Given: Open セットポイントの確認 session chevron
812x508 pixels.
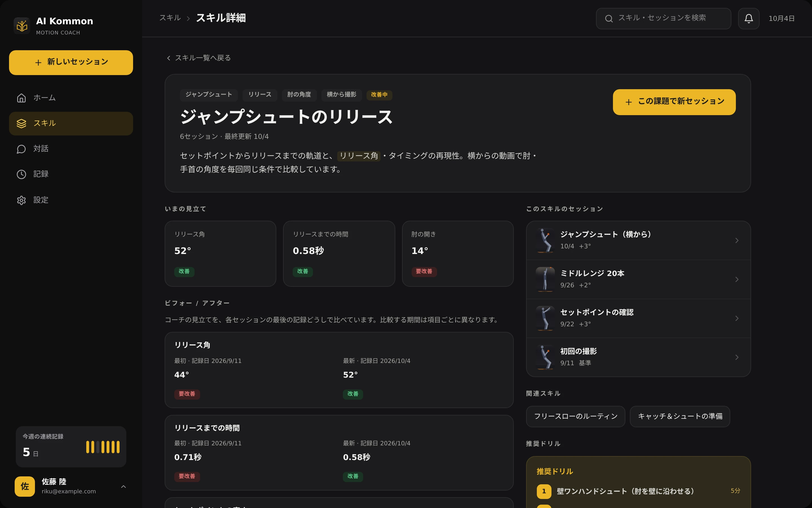Looking at the screenshot, I should 737,319.
